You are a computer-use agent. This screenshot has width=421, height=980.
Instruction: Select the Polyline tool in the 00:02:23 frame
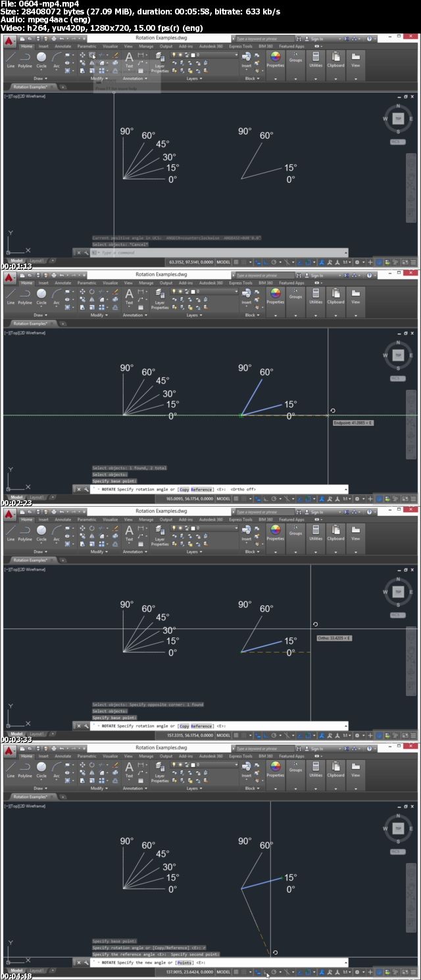pyautogui.click(x=25, y=296)
